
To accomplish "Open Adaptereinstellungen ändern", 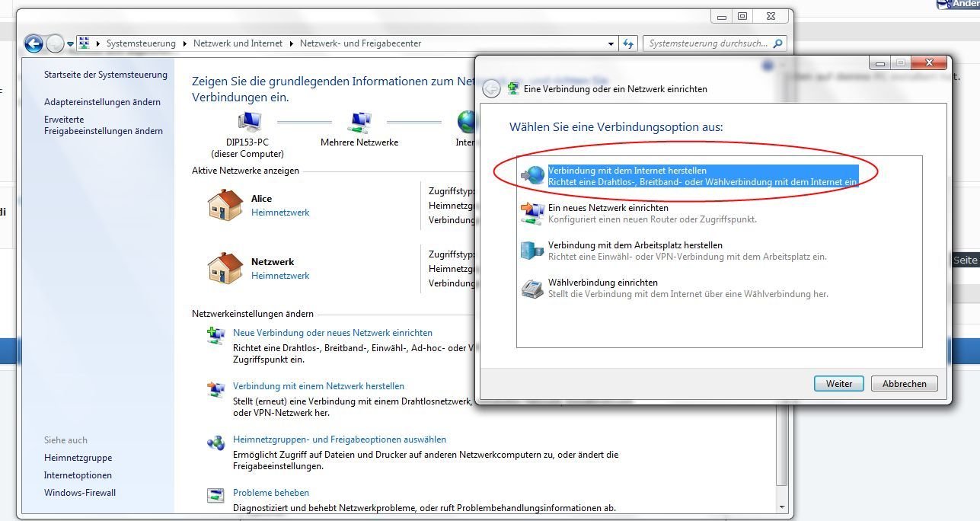I will 102,102.
